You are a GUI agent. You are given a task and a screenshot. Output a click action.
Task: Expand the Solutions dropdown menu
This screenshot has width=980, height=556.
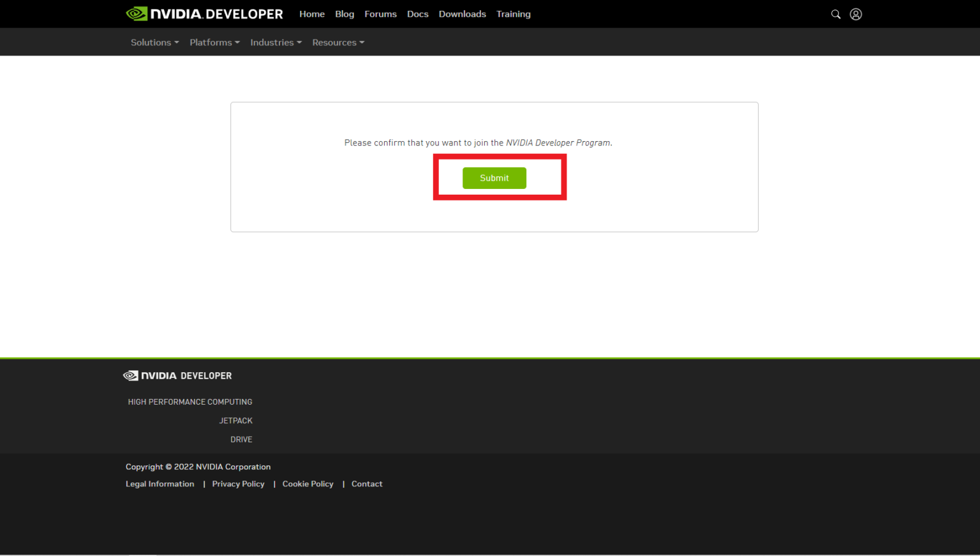pos(154,42)
